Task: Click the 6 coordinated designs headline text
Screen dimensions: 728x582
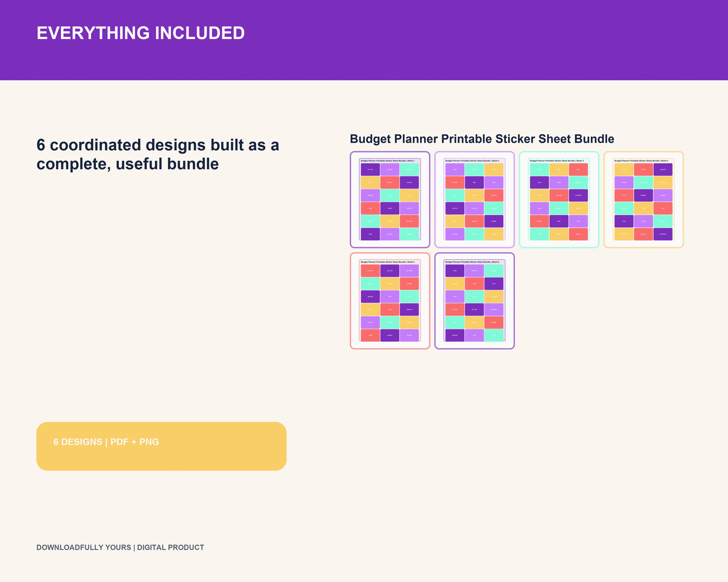Action: coord(158,154)
